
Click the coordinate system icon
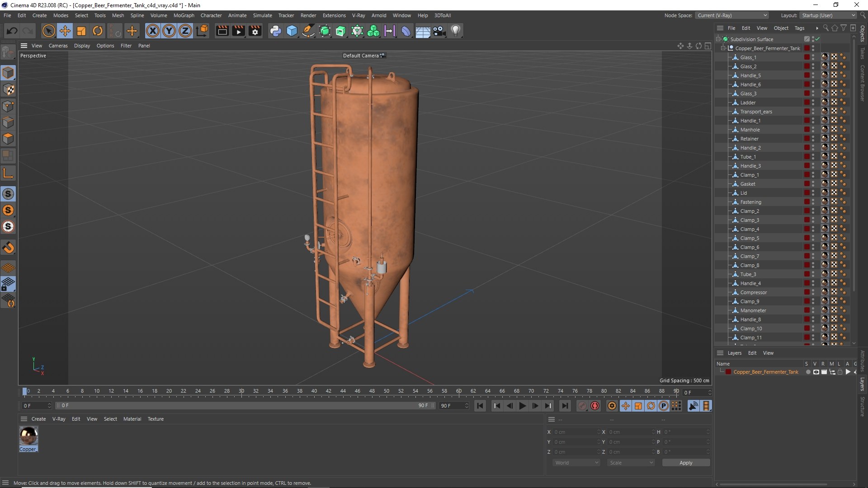[202, 31]
